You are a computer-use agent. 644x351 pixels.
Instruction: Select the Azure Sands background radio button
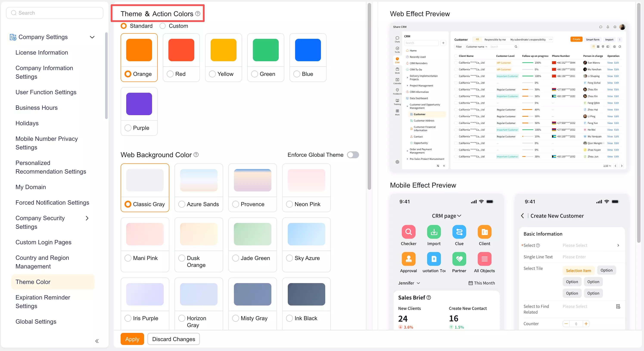(182, 204)
